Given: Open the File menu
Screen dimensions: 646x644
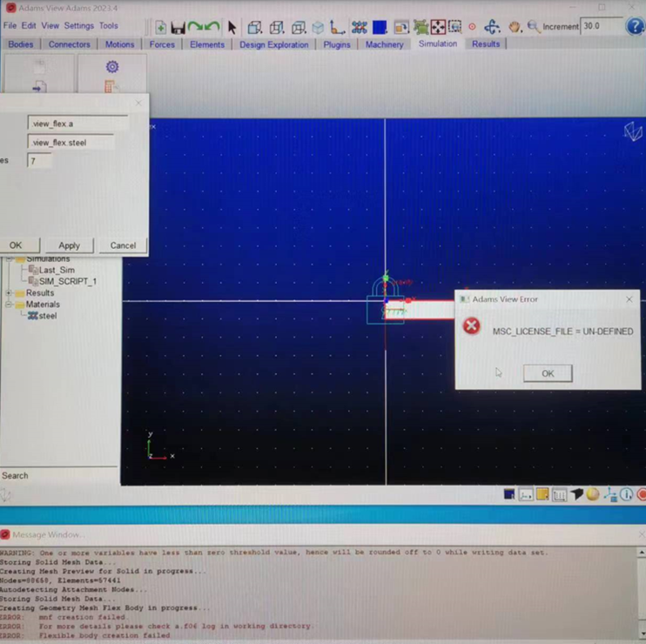Looking at the screenshot, I should pos(10,25).
